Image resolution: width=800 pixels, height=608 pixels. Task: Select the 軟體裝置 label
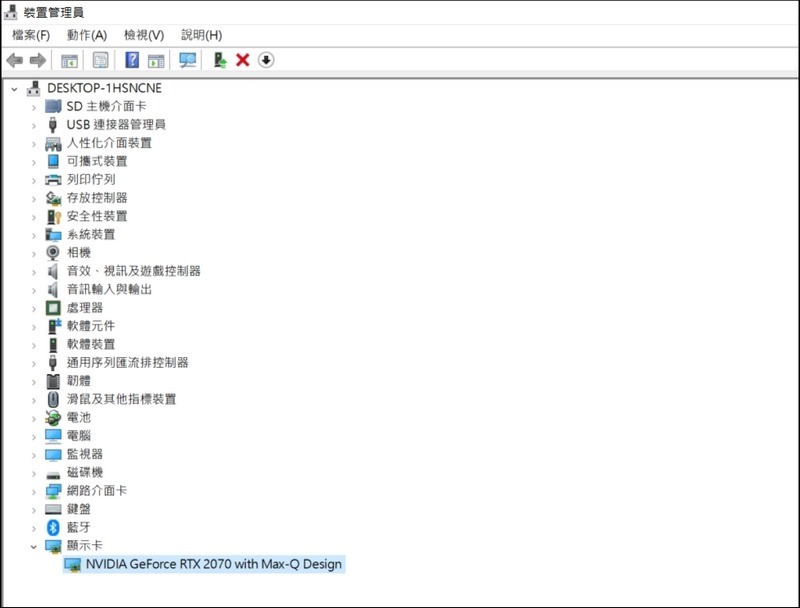tap(91, 344)
